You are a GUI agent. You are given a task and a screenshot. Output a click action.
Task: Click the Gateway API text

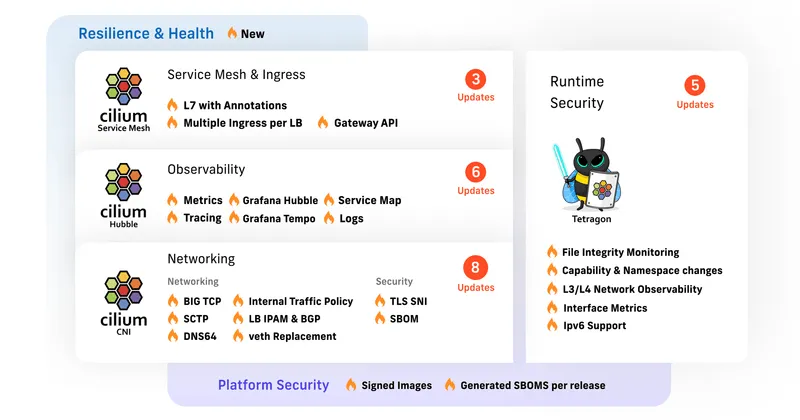click(x=366, y=123)
